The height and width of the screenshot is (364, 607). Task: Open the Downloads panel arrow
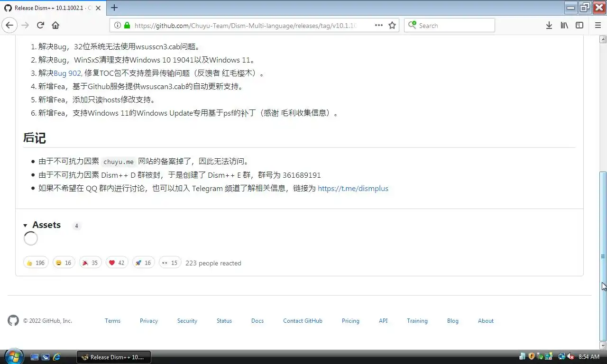pyautogui.click(x=549, y=26)
